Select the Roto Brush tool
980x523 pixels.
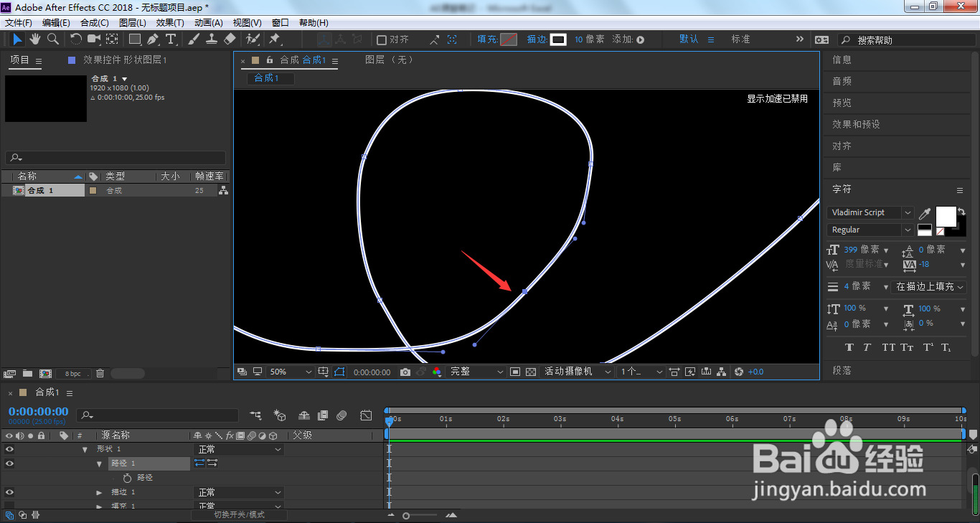253,39
